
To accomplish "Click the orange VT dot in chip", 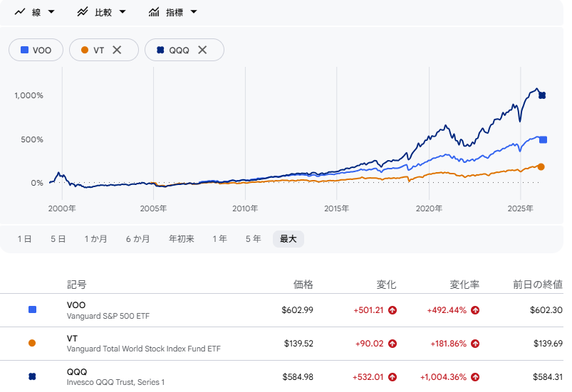I will (x=85, y=50).
